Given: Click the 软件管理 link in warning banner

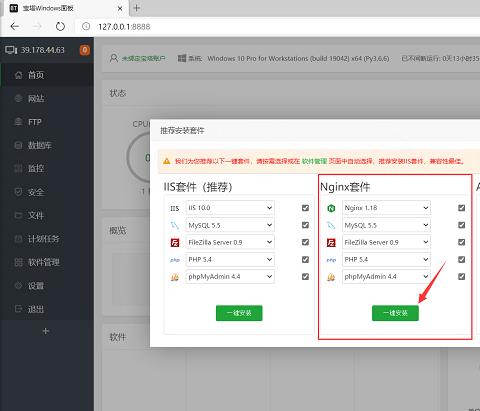Looking at the screenshot, I should (314, 161).
